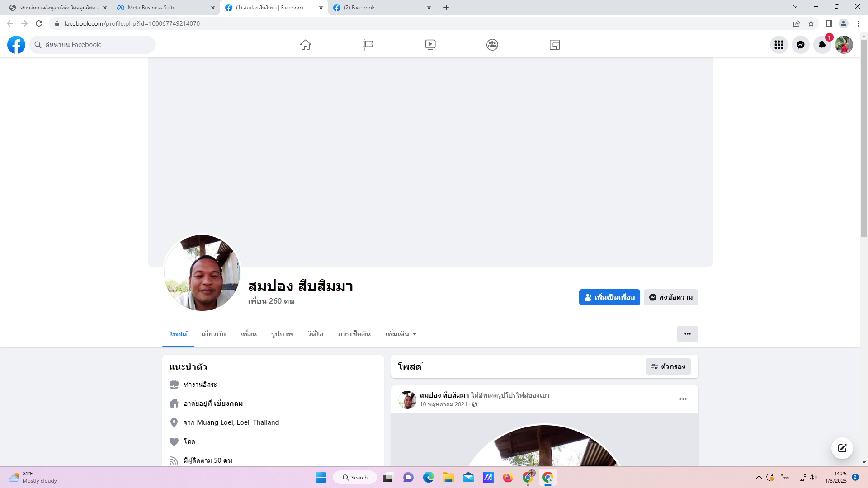Image resolution: width=868 pixels, height=488 pixels.
Task: Click the page vertical scrollbar
Action: (x=864, y=136)
